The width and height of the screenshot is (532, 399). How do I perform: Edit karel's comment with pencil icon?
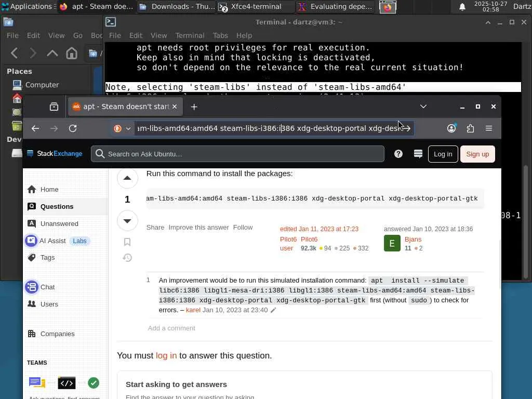coord(273,310)
